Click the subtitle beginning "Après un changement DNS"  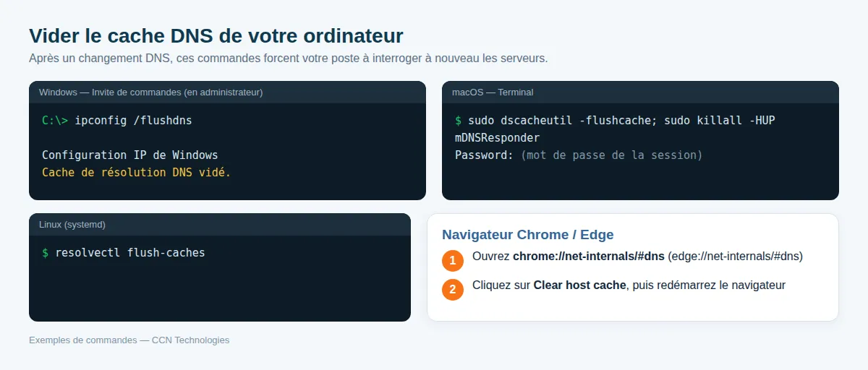[289, 59]
